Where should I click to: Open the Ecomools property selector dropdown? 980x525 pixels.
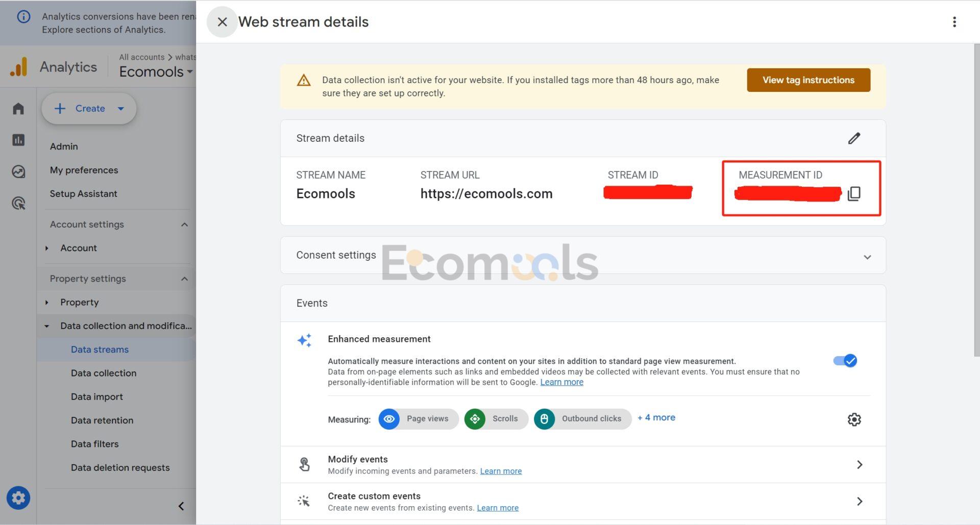(156, 71)
